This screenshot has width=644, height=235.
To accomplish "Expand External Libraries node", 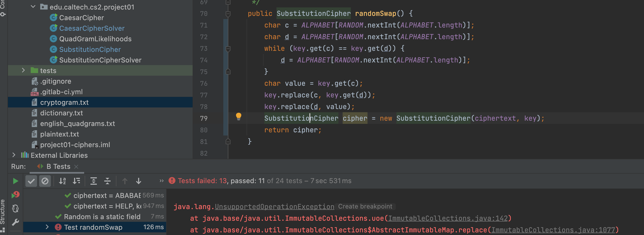I will tap(14, 155).
